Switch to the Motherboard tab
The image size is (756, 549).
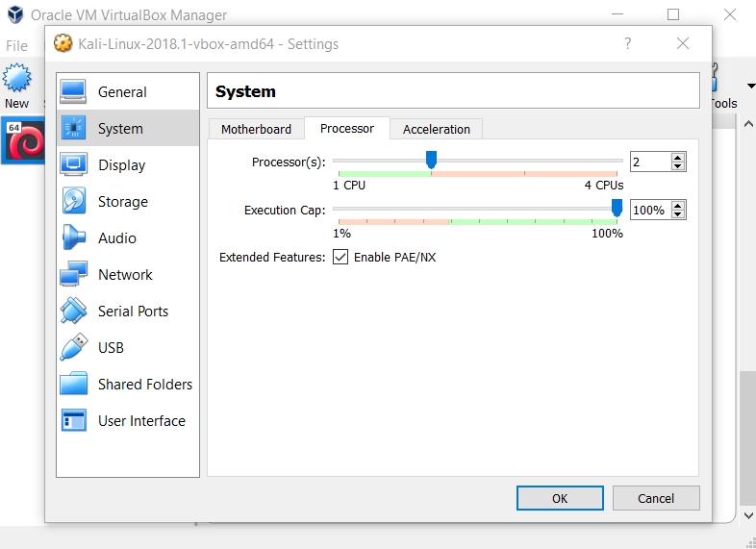click(x=256, y=129)
